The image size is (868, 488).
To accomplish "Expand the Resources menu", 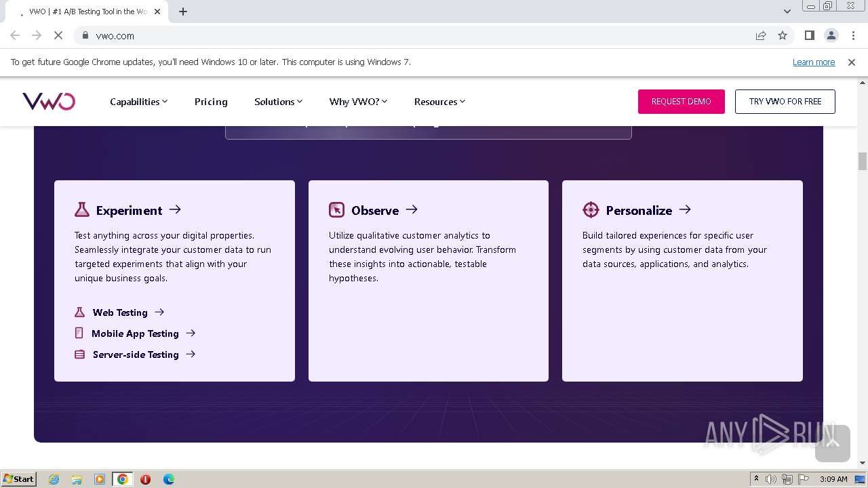I will tap(439, 102).
